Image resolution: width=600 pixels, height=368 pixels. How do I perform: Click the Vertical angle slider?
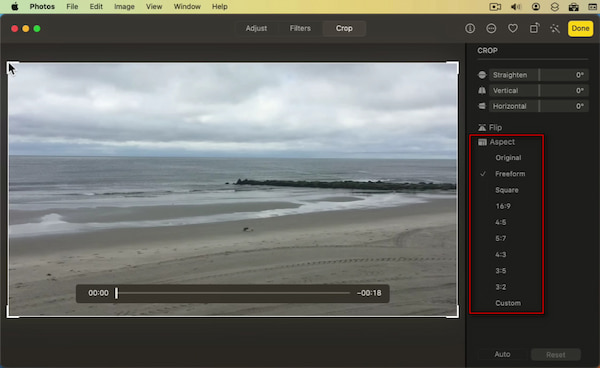tap(539, 91)
